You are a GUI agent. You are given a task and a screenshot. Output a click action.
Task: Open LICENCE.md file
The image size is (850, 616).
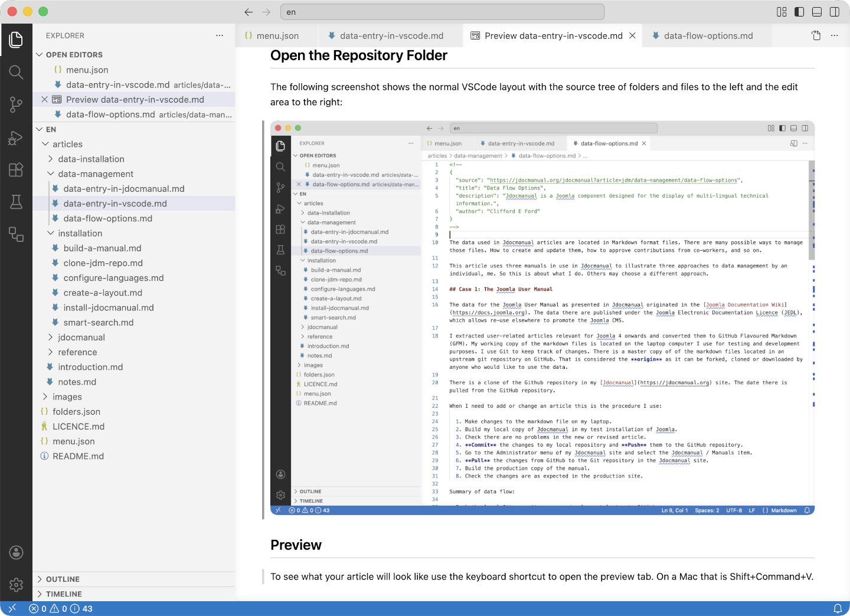click(134, 427)
